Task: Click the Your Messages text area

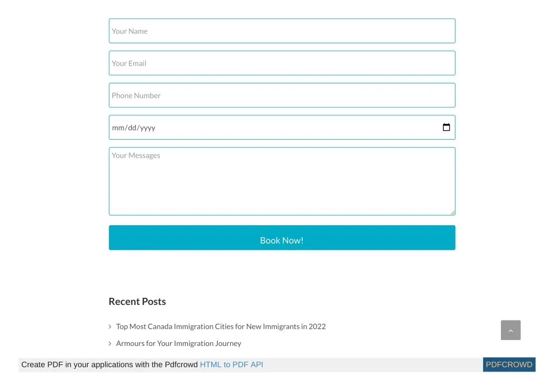Action: click(282, 181)
